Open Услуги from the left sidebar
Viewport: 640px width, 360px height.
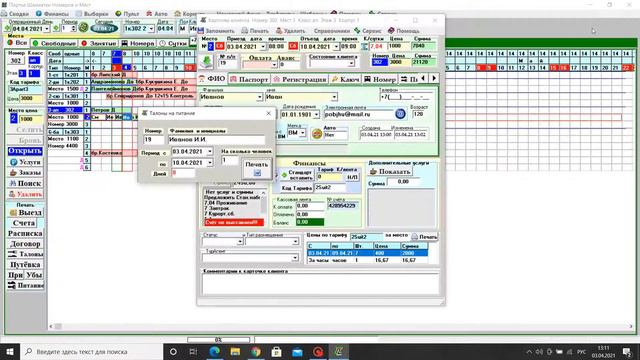pyautogui.click(x=25, y=162)
